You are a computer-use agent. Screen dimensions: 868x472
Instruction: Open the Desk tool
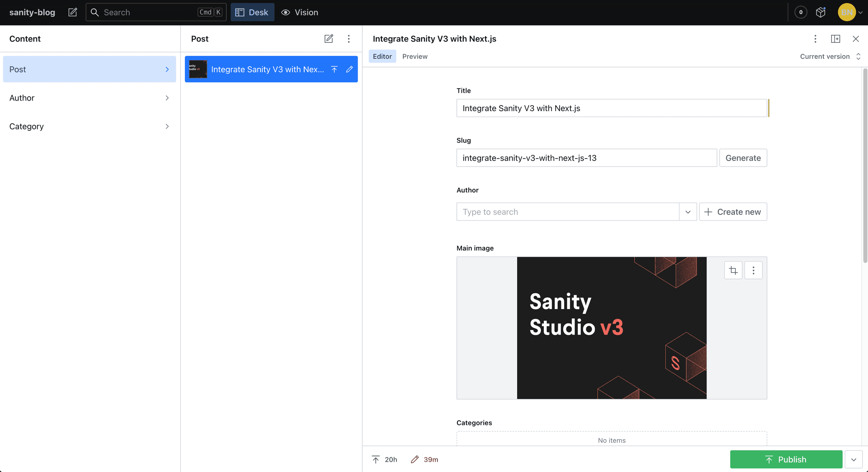pyautogui.click(x=252, y=12)
